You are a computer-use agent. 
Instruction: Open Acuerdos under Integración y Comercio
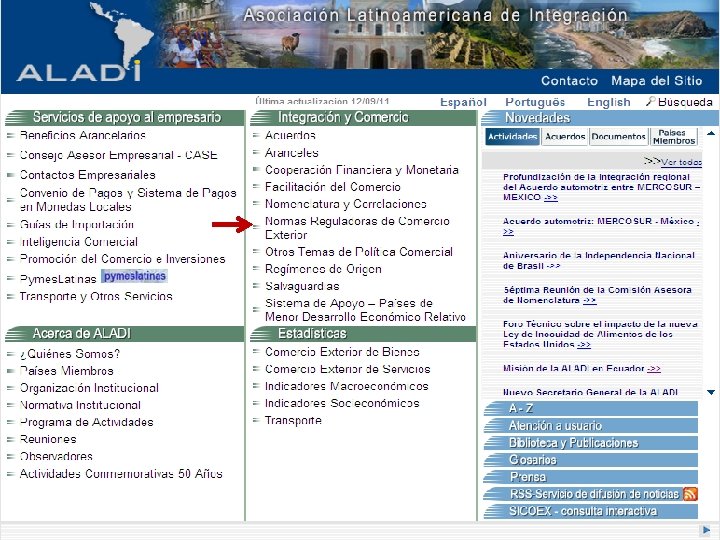290,135
